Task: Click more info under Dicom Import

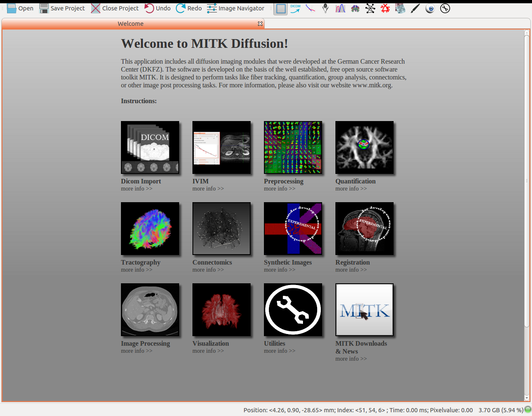Action: click(x=136, y=189)
